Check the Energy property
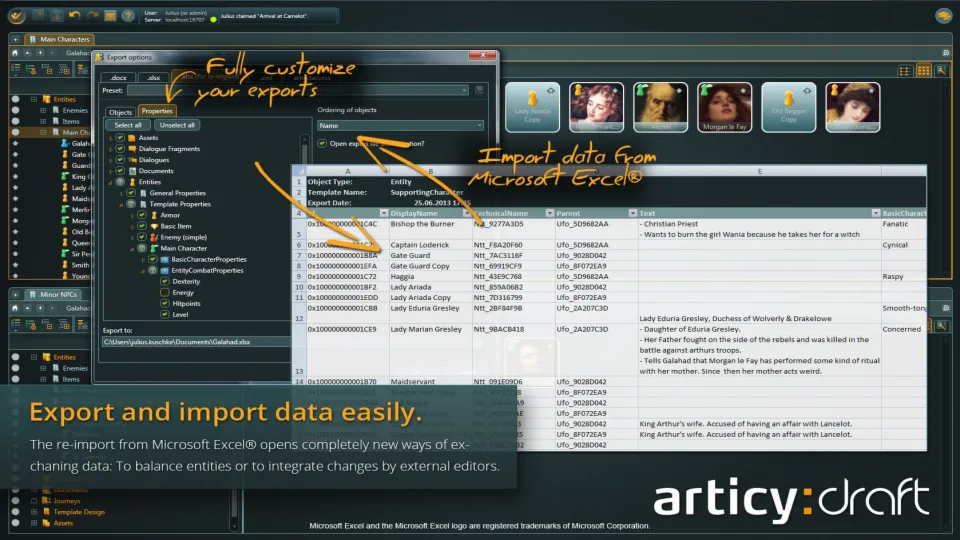960x540 pixels. pos(165,292)
